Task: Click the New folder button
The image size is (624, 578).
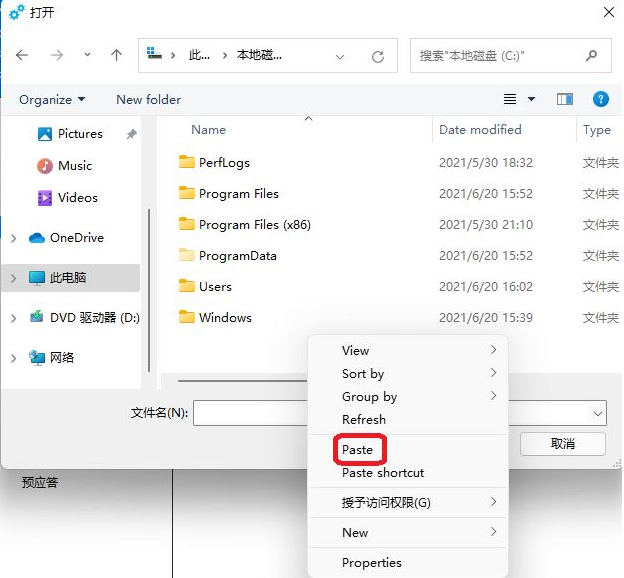Action: click(148, 99)
